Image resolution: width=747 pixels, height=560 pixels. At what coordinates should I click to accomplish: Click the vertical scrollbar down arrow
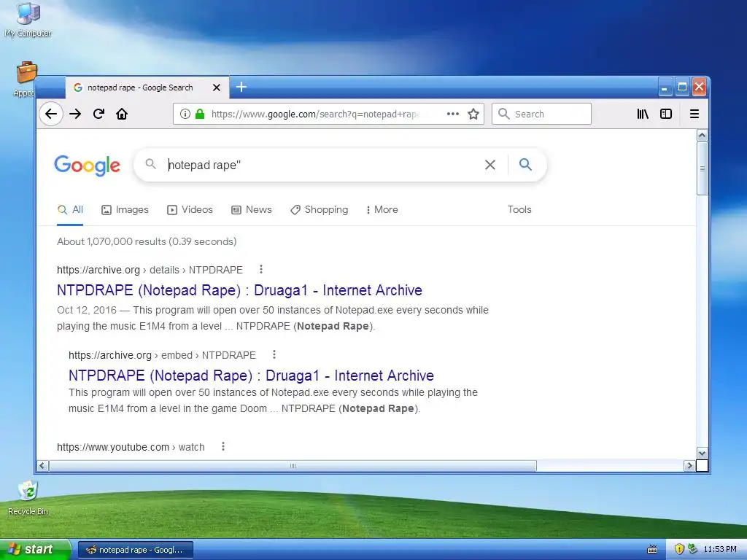pos(702,453)
